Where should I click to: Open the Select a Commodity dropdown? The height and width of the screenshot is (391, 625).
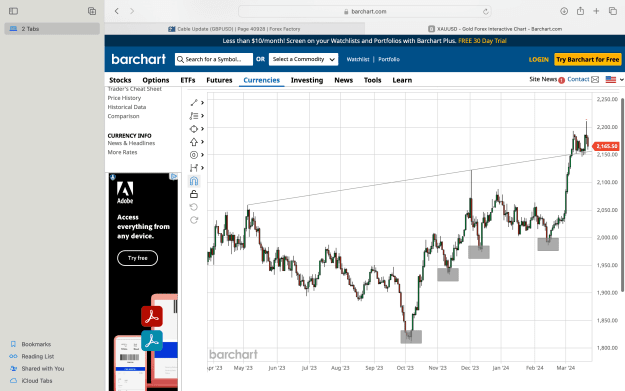[303, 59]
